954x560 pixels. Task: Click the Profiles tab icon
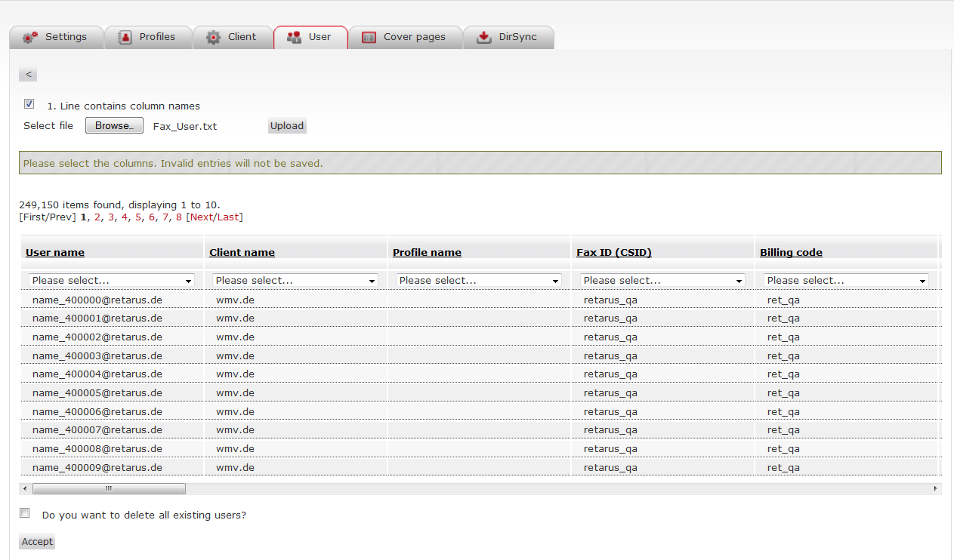click(125, 37)
